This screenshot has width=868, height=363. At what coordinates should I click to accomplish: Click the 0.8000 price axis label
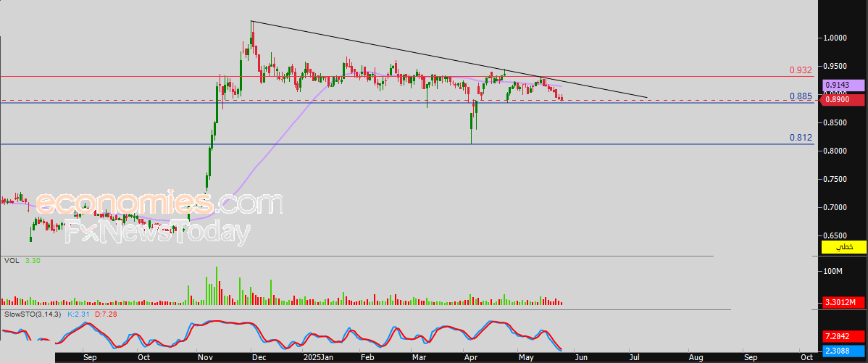(836, 151)
